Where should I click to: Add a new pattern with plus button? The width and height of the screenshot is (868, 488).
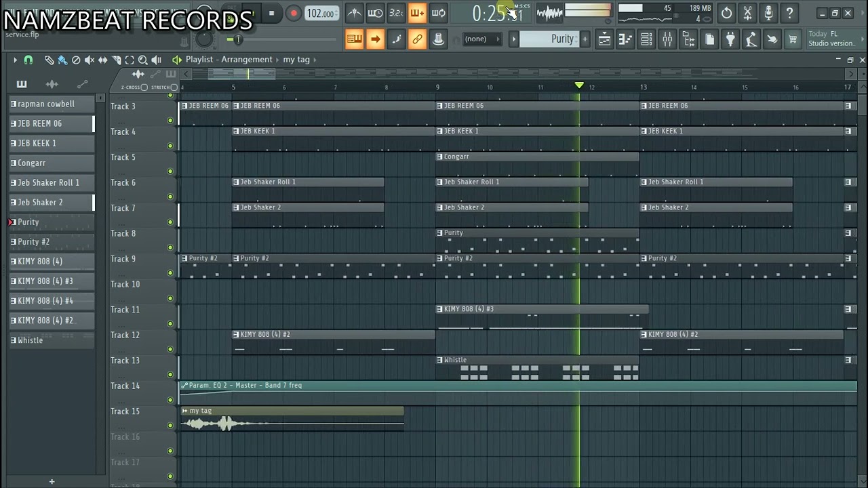click(585, 39)
